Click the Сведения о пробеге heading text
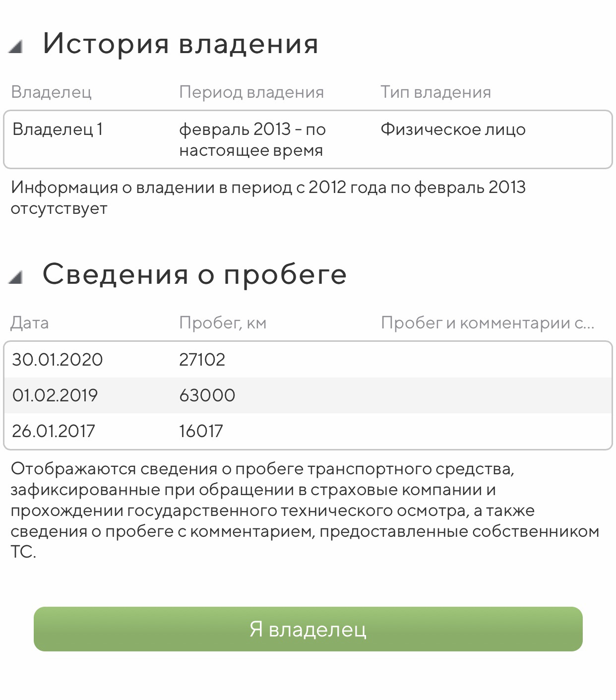The width and height of the screenshot is (616, 700). [x=194, y=274]
